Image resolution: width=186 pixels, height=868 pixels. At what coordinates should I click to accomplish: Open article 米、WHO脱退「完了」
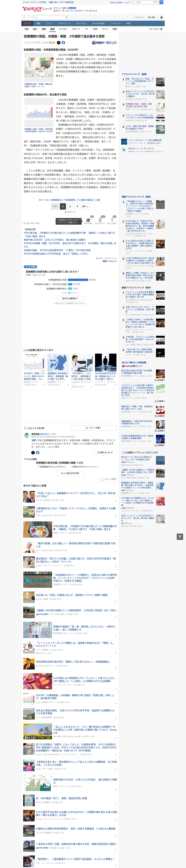61,798
